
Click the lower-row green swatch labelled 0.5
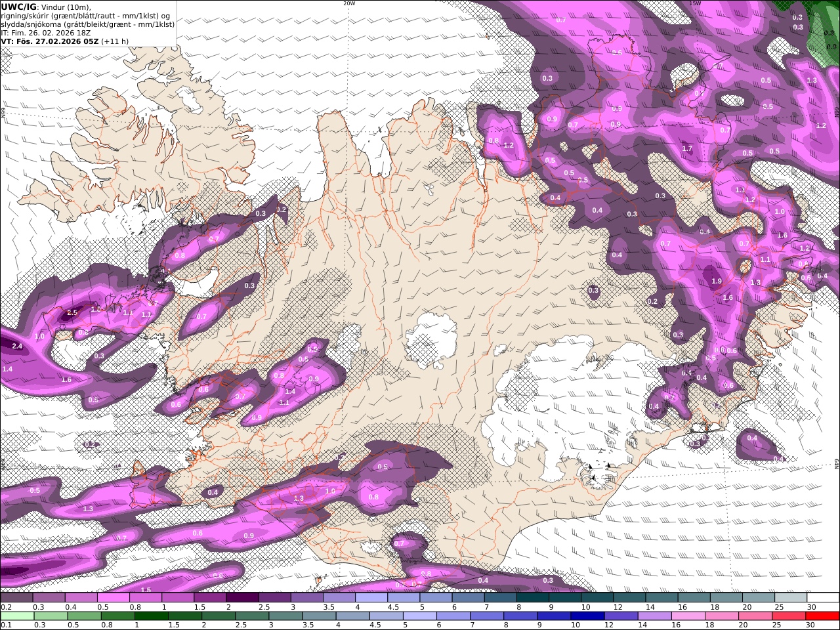pos(85,616)
